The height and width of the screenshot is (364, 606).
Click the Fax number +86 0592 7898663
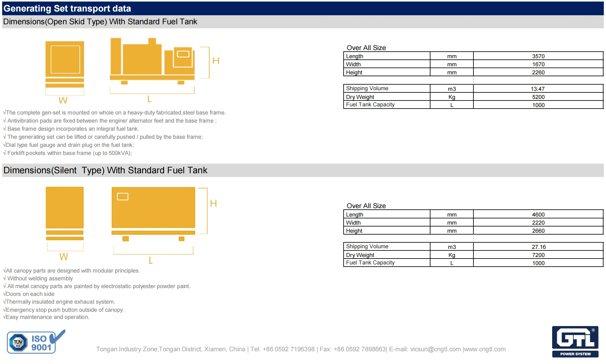359,349
